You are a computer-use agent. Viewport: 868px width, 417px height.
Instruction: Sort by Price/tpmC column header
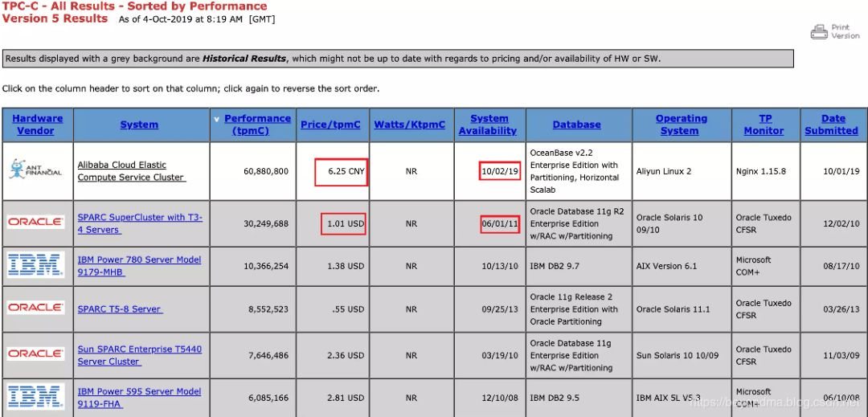330,125
